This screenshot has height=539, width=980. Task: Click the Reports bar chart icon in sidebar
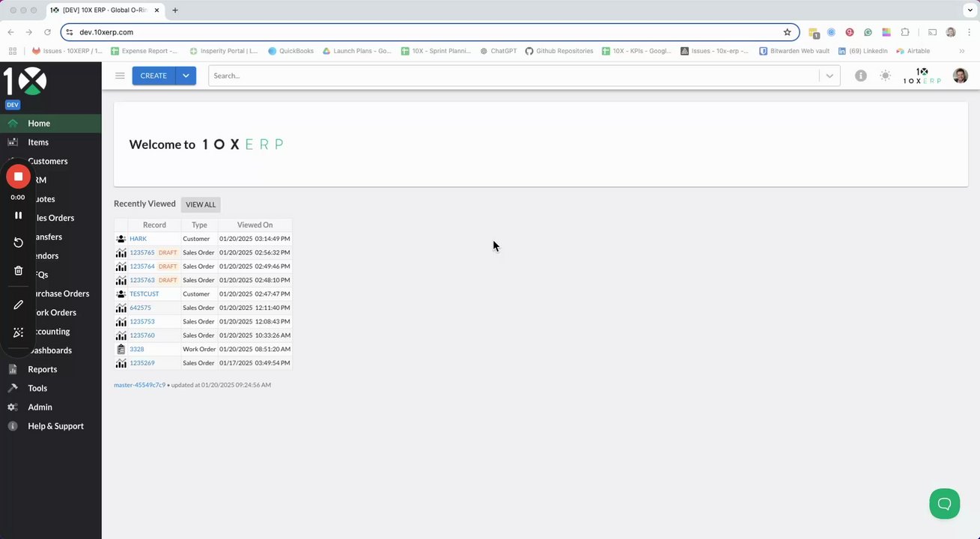click(13, 369)
